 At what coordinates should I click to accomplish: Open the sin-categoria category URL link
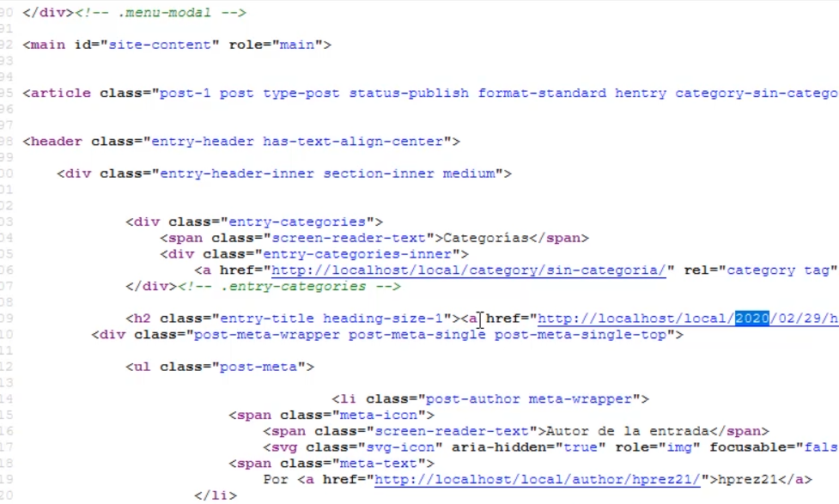pos(468,270)
